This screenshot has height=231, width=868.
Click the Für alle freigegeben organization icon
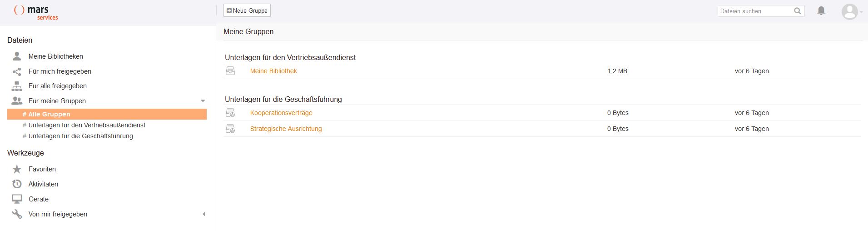17,86
